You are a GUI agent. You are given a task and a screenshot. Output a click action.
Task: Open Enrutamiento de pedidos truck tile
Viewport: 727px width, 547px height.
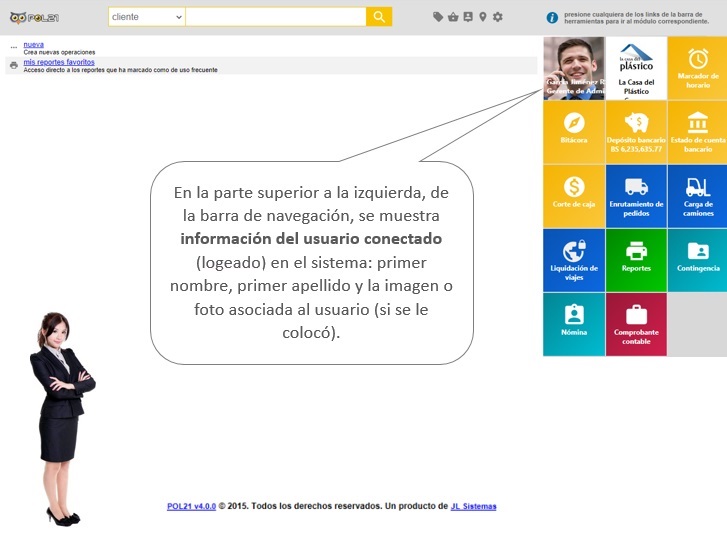coord(636,196)
